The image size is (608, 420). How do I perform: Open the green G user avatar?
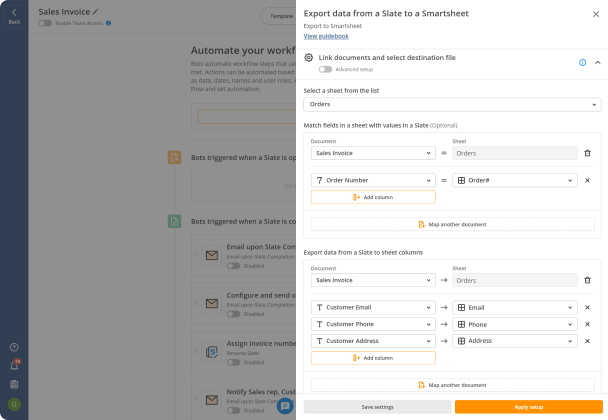[14, 404]
